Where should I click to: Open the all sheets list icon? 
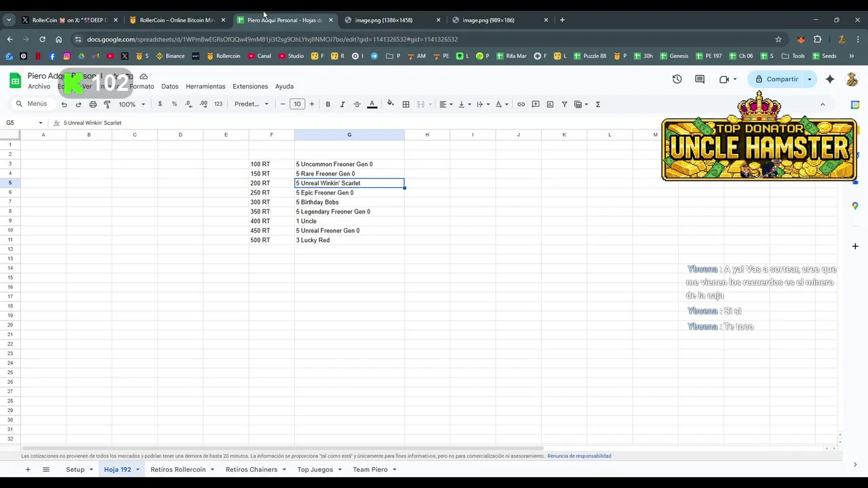tap(46, 470)
